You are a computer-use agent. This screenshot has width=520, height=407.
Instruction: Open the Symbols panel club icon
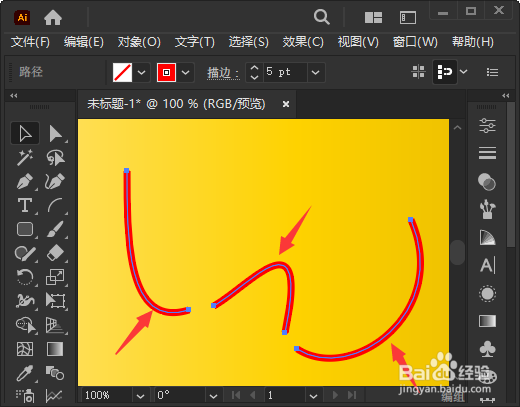tap(487, 349)
